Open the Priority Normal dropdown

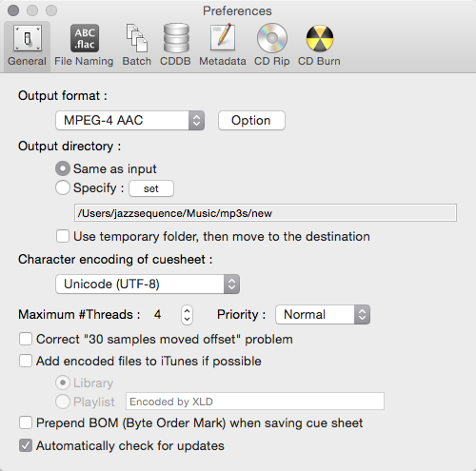(x=323, y=314)
